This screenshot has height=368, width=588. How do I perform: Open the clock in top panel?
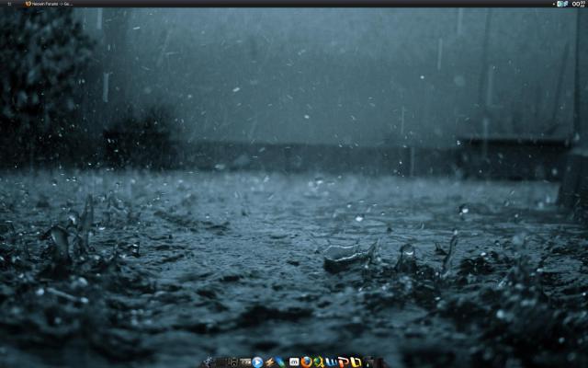(579, 4)
